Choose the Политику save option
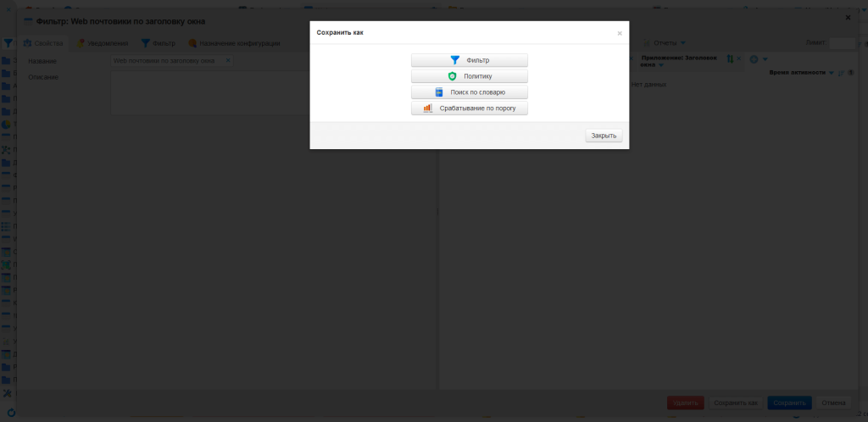 pos(470,76)
